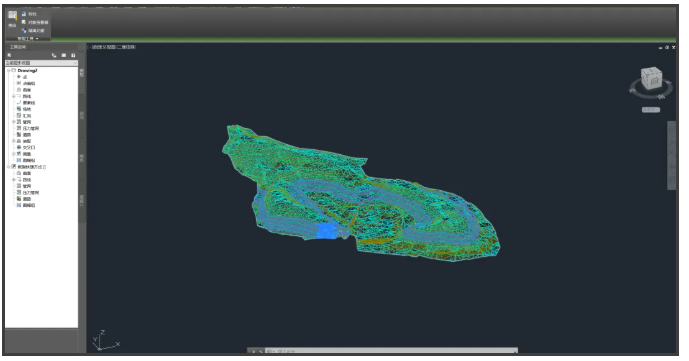
Task: Select 汇水 catchments node
Action: 27,116
